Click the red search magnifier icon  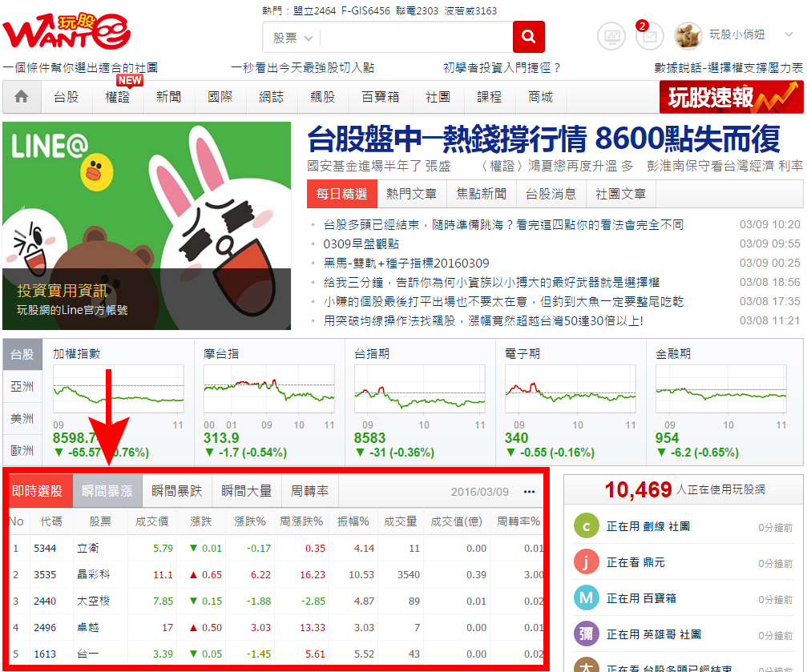(x=530, y=36)
